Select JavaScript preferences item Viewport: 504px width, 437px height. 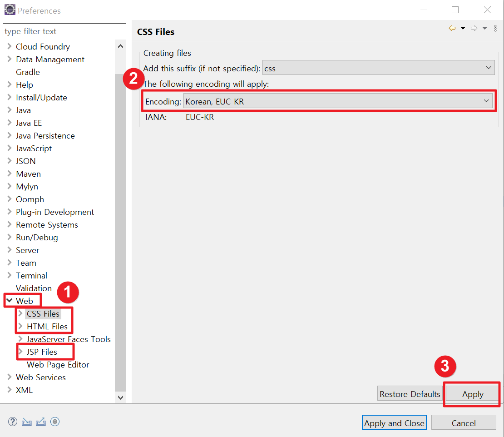(34, 148)
